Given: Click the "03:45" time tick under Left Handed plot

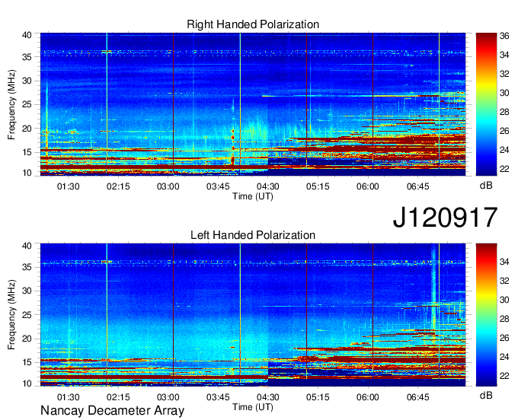Looking at the screenshot, I should [218, 397].
